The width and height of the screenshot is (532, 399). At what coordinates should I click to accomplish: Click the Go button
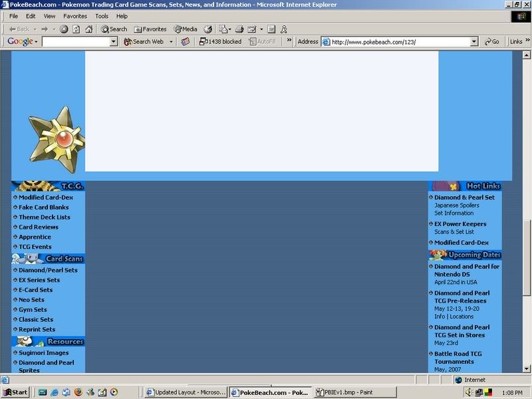click(492, 42)
